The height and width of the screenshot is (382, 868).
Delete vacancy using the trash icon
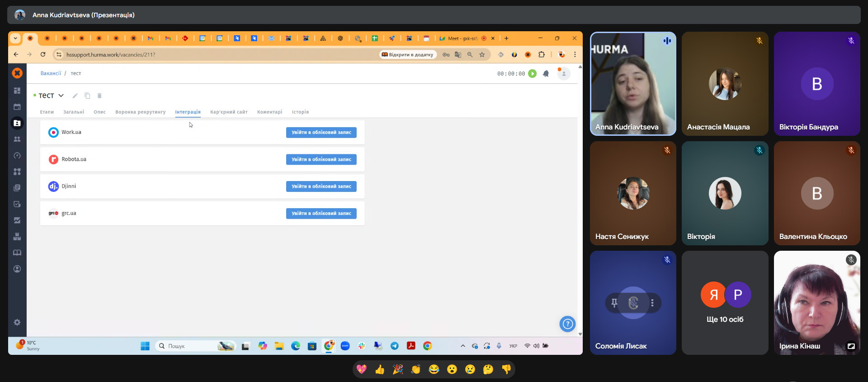point(99,95)
